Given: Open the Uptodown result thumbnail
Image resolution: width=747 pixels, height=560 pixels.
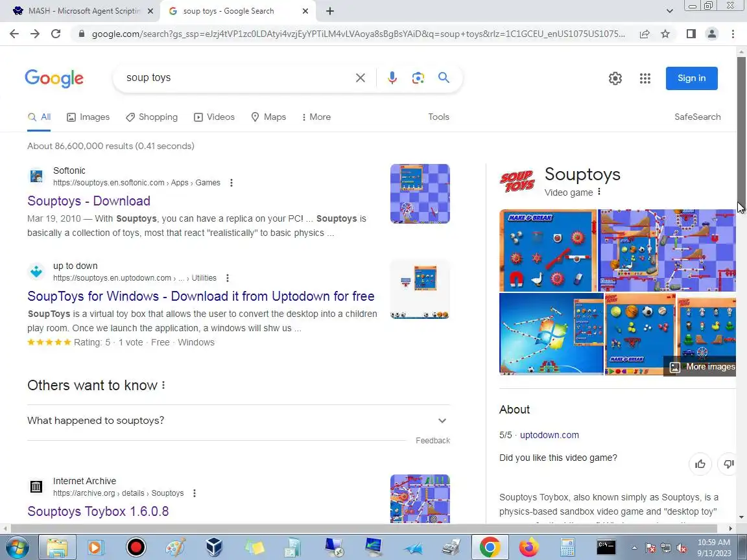Looking at the screenshot, I should (x=420, y=289).
